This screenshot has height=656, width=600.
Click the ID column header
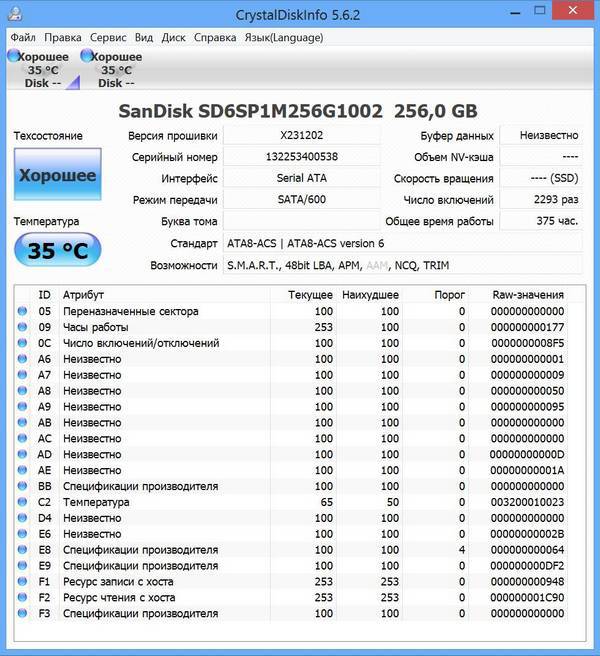[x=44, y=295]
